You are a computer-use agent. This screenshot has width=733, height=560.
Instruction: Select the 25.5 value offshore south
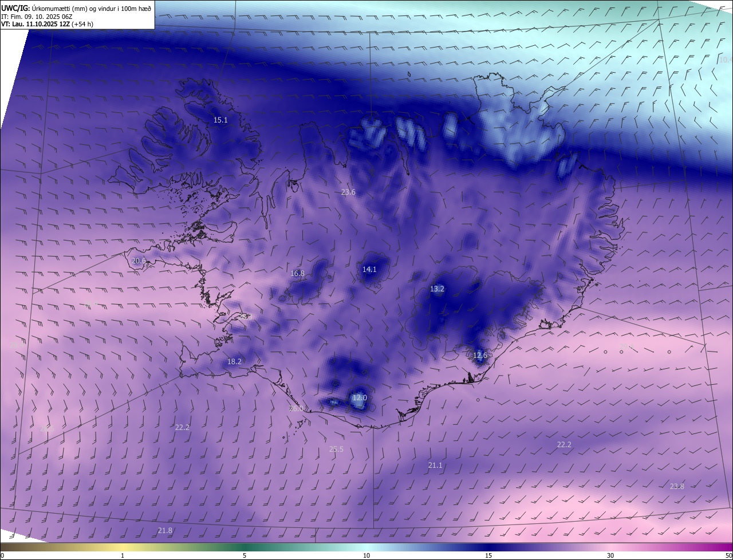[x=336, y=449]
